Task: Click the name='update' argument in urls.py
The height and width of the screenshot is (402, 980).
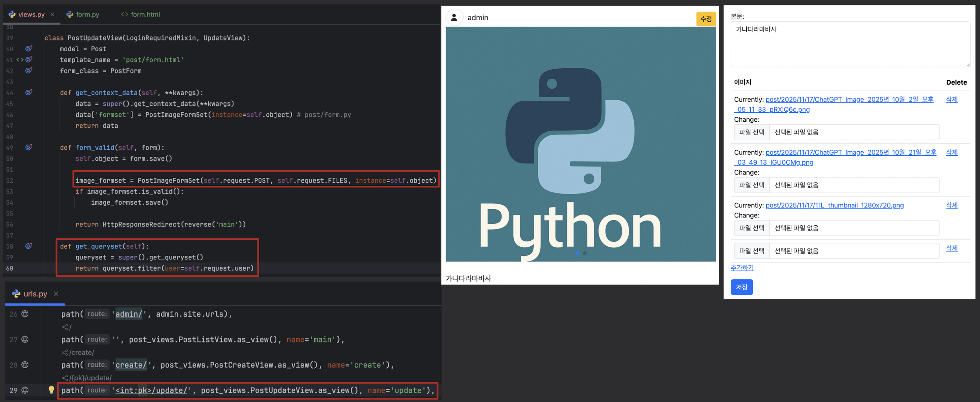Action: (x=397, y=390)
